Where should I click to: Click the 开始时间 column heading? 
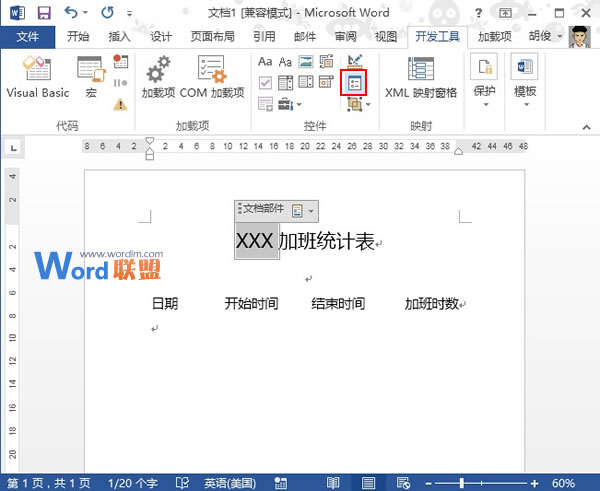pyautogui.click(x=251, y=304)
